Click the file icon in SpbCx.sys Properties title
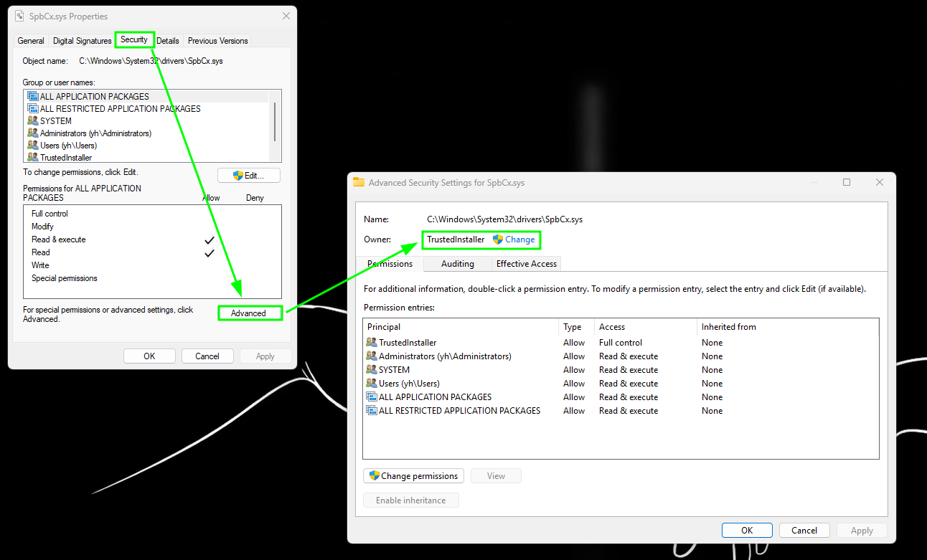927x560 pixels. tap(19, 16)
